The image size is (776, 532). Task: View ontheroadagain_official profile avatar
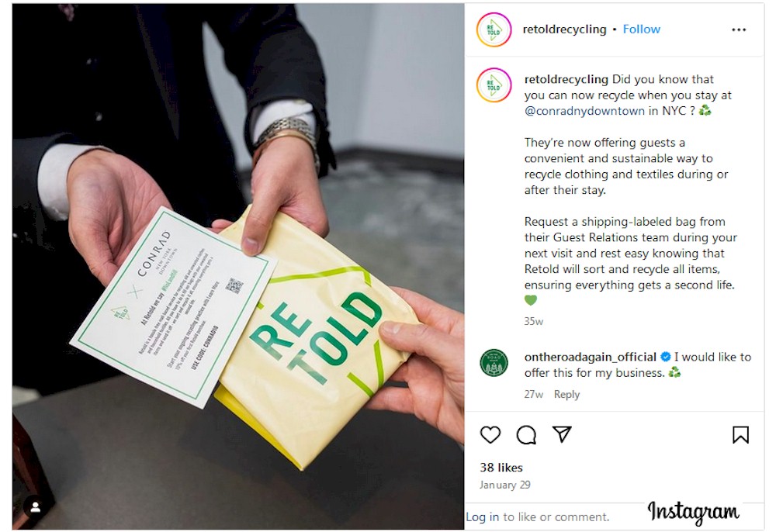coord(494,363)
